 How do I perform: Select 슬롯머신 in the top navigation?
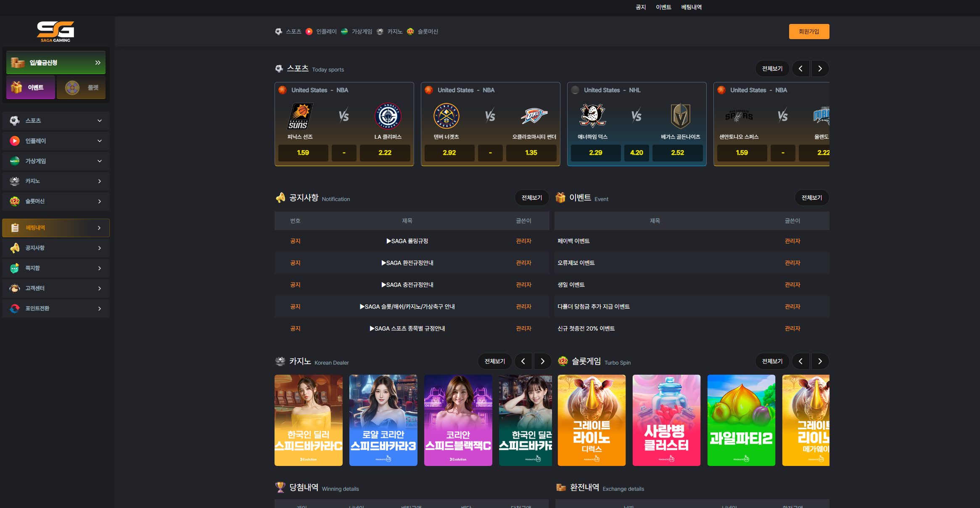428,32
